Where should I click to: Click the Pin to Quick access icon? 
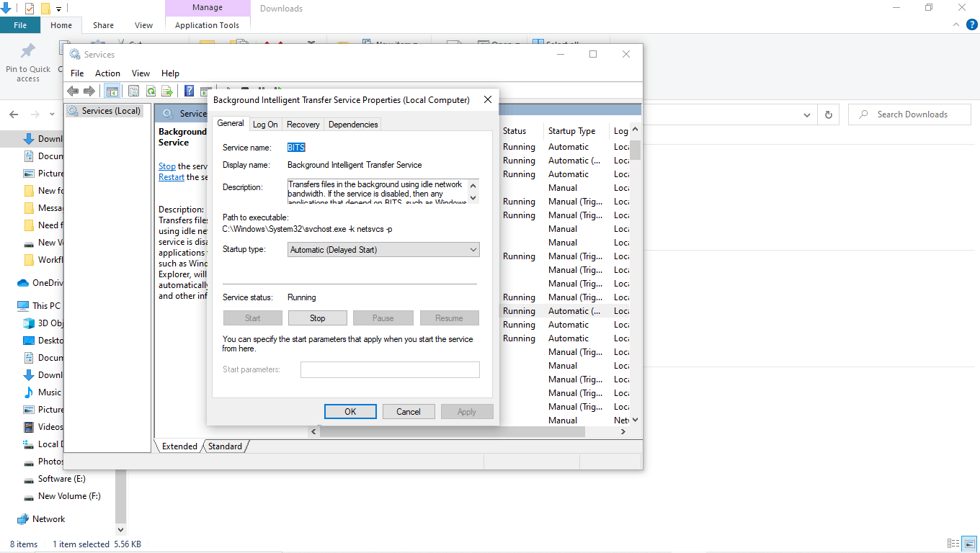tap(28, 51)
